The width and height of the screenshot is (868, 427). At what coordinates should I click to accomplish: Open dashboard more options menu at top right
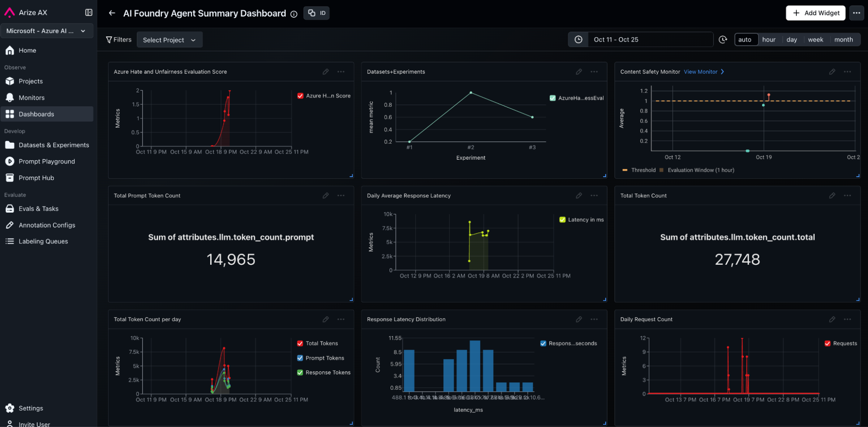[856, 13]
